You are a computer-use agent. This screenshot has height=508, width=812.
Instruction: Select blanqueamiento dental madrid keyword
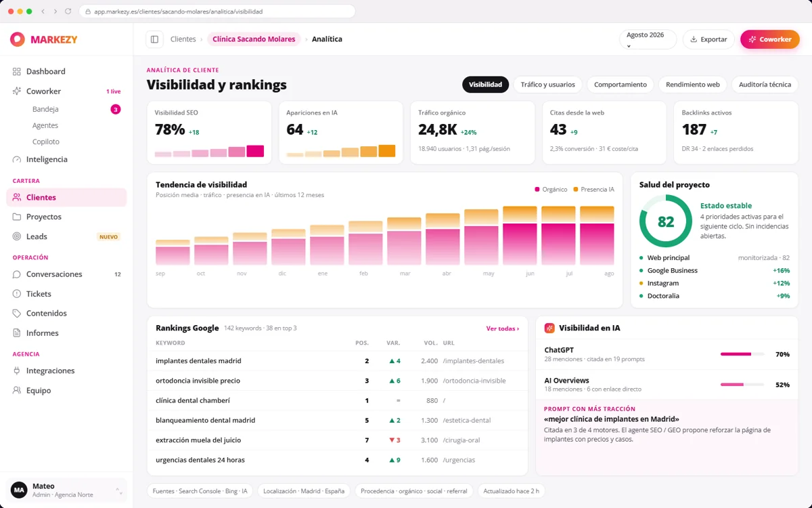337,420
